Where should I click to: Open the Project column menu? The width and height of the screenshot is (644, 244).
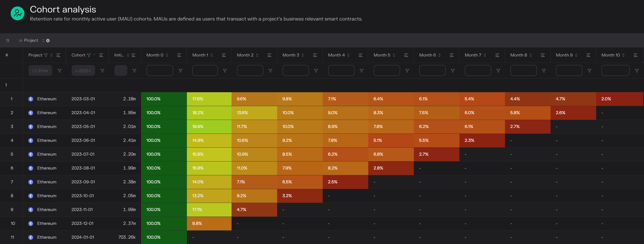click(58, 55)
